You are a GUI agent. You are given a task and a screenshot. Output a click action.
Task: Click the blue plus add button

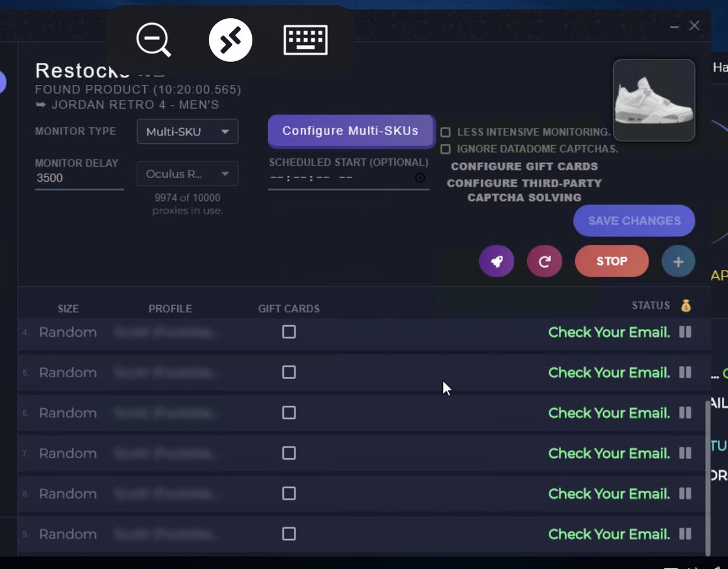pos(678,261)
